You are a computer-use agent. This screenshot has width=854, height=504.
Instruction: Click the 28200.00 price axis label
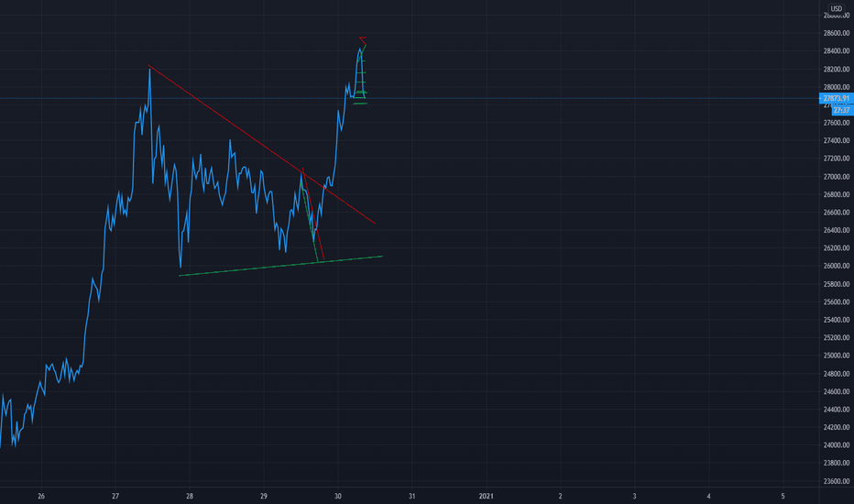click(836, 70)
